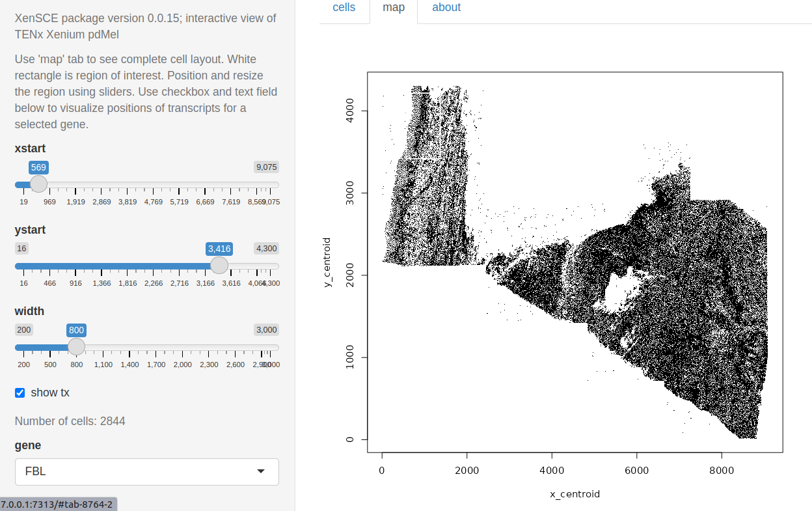Click y-axis tick label 3000
The width and height of the screenshot is (812, 511).
(349, 193)
